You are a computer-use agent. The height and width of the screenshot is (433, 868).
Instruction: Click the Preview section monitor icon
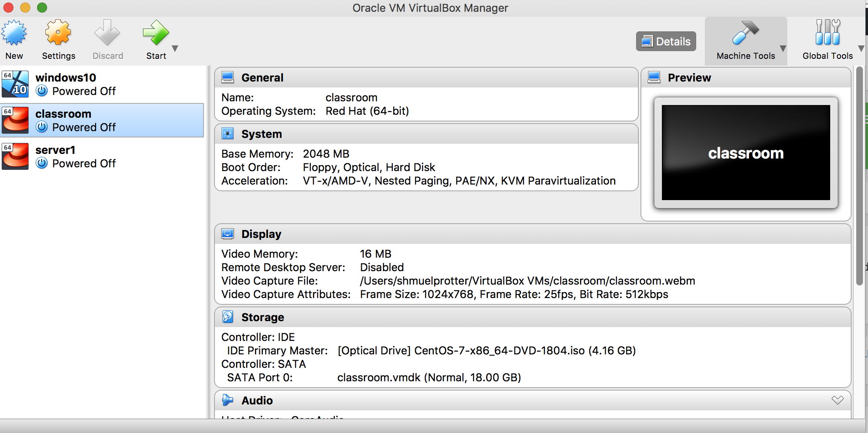point(654,77)
